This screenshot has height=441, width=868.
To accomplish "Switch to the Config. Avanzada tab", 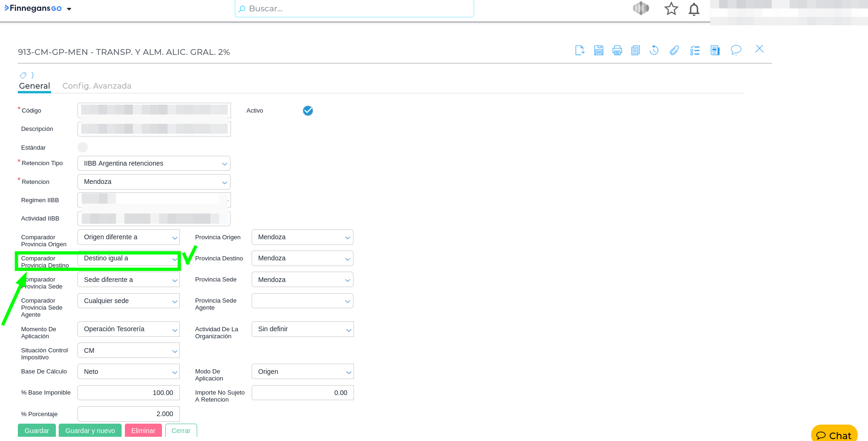I will [97, 86].
